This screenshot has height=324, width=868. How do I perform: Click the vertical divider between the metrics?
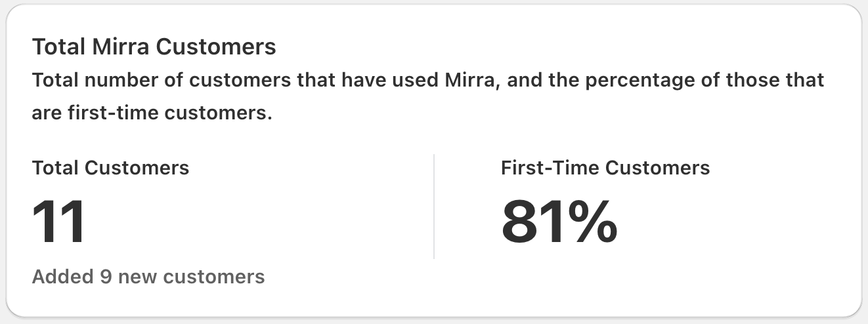(434, 207)
